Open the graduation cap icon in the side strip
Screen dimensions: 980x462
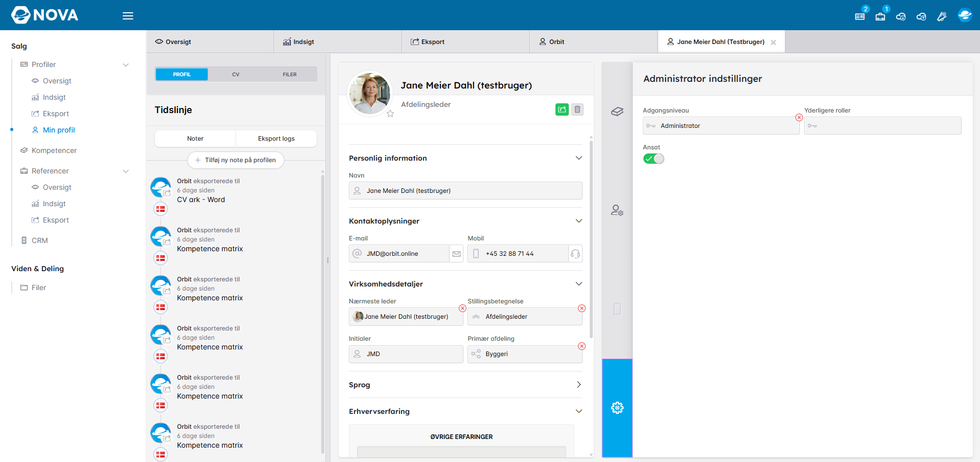tap(617, 112)
